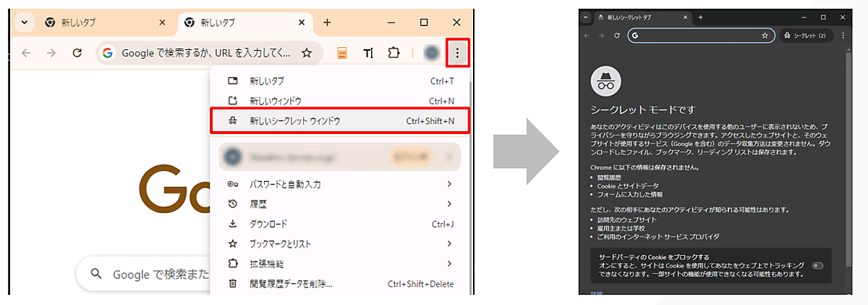Reload the incognito window page
Image resolution: width=868 pixels, height=305 pixels.
[616, 35]
